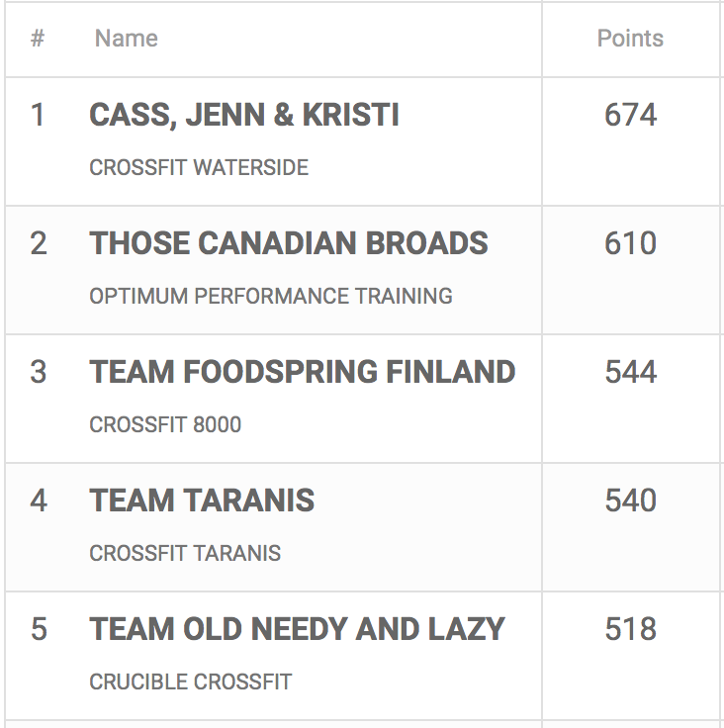
Task: Click CRUCIBLE CROSSFIT affiliate text
Action: 191,682
